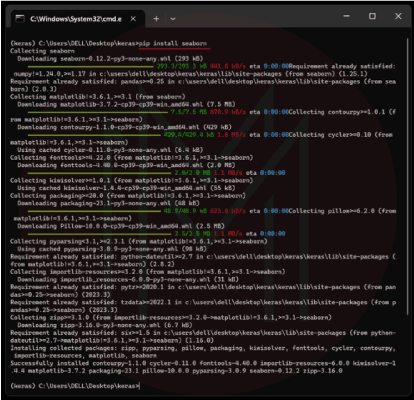Click the "Collecting seaborn" output line

[42, 51]
